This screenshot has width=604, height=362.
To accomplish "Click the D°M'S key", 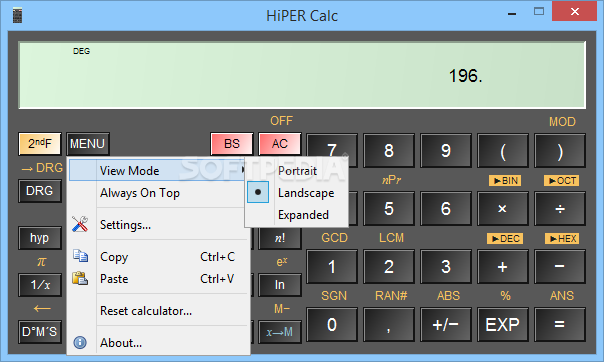I will pos(40,332).
